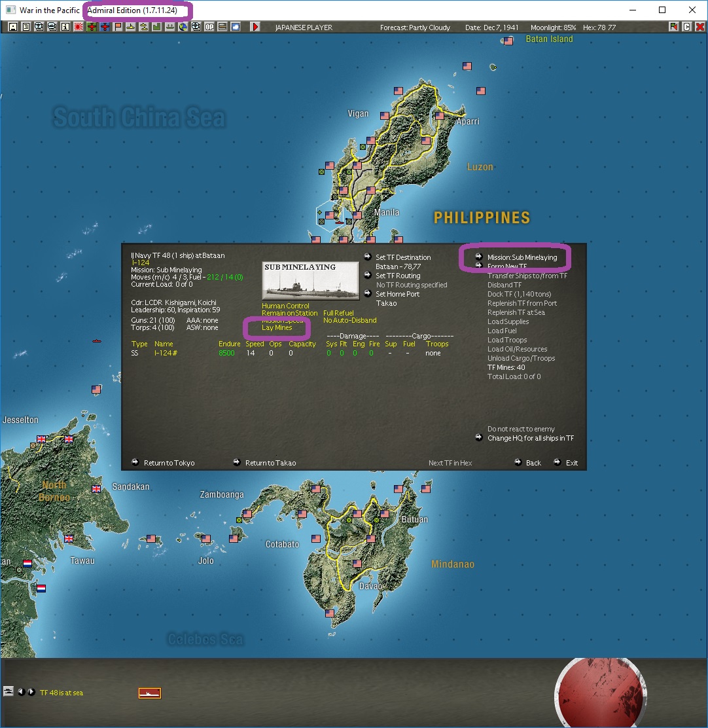Open the document list toolbar icon
Screen dimensions: 708x728
point(26,27)
